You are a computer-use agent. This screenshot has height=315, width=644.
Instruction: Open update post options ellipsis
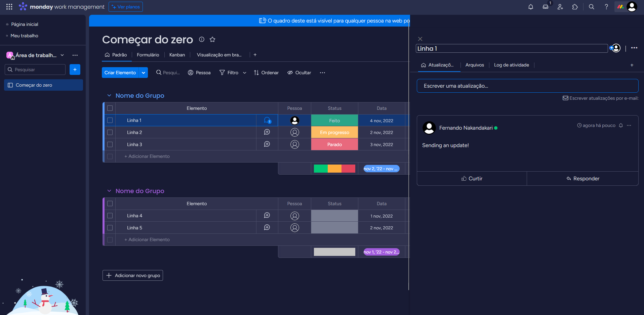629,126
